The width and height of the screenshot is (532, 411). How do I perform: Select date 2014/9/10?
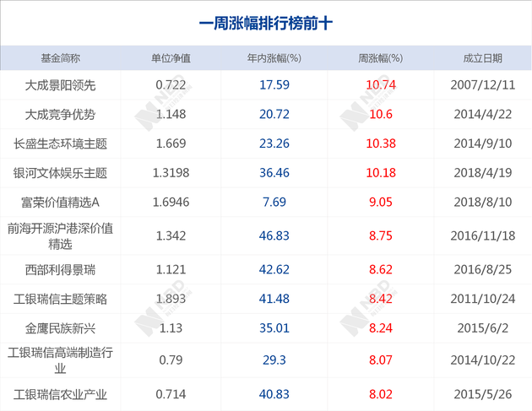483,143
